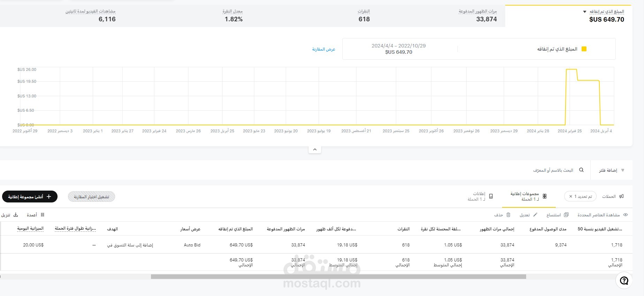
Task: Click the show comparison link (عرض المقارنة)
Action: click(324, 49)
